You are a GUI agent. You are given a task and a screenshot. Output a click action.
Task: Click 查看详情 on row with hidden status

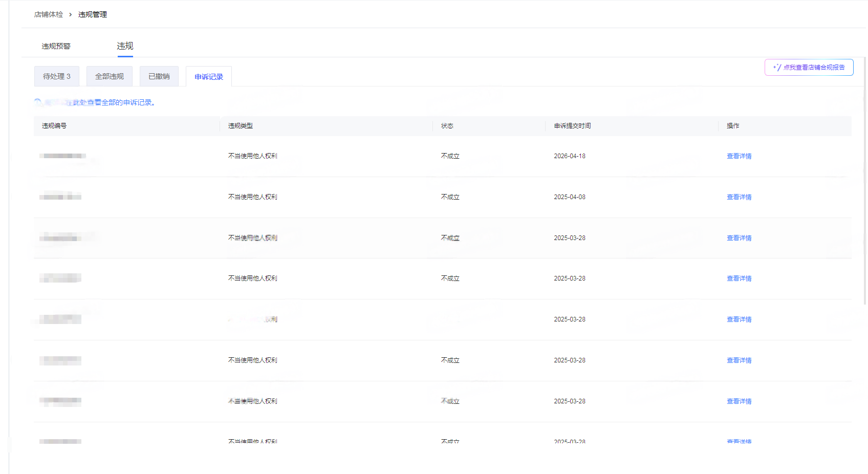739,319
